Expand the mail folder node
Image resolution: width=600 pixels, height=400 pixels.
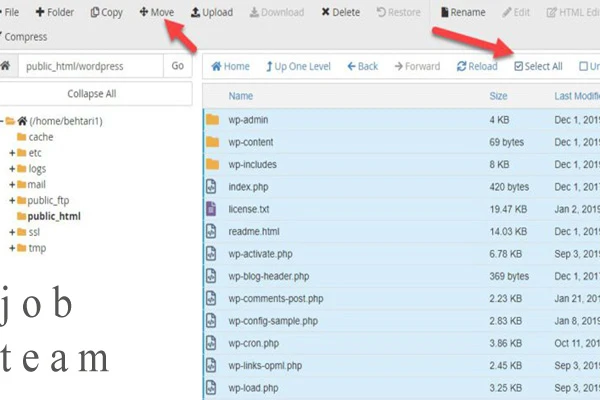pyautogui.click(x=11, y=185)
